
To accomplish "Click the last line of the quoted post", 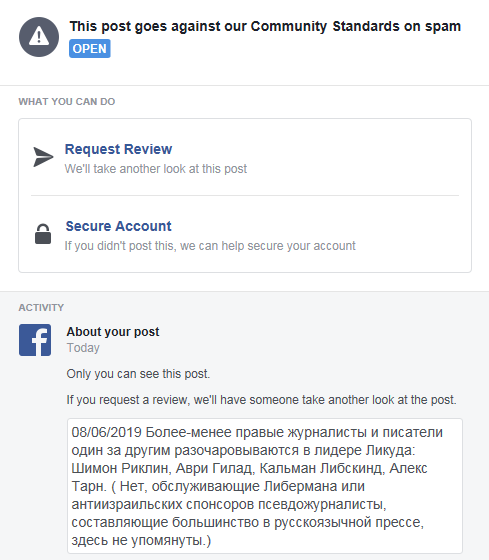I will tap(141, 540).
